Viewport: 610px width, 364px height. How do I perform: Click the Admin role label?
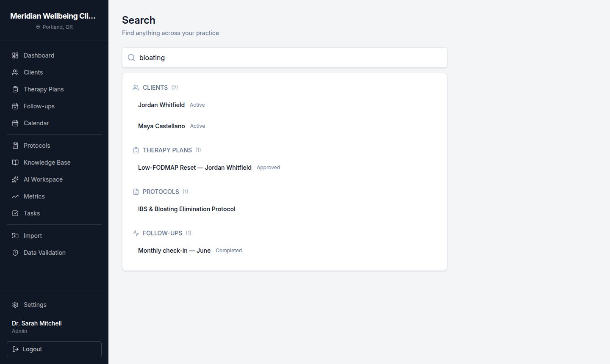coord(19,331)
